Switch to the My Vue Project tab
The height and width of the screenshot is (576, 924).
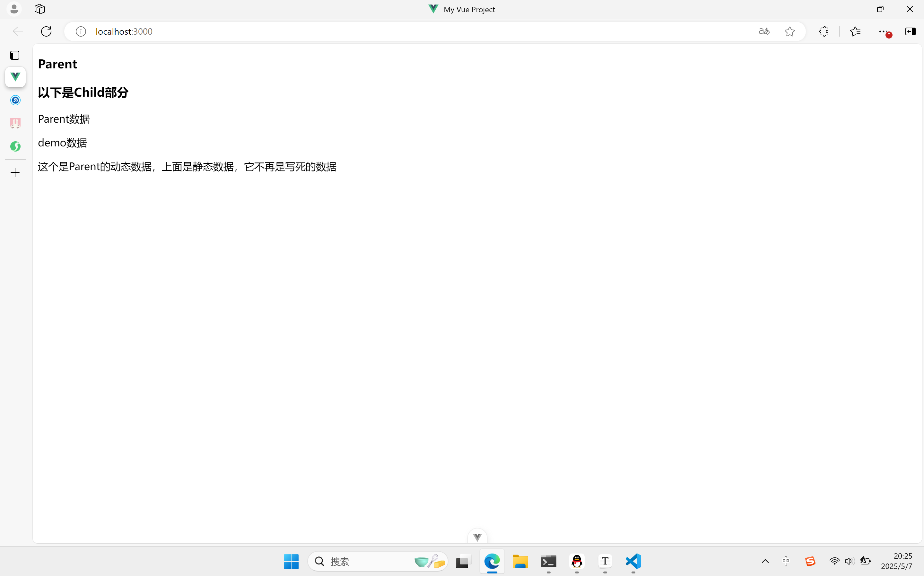tap(15, 77)
